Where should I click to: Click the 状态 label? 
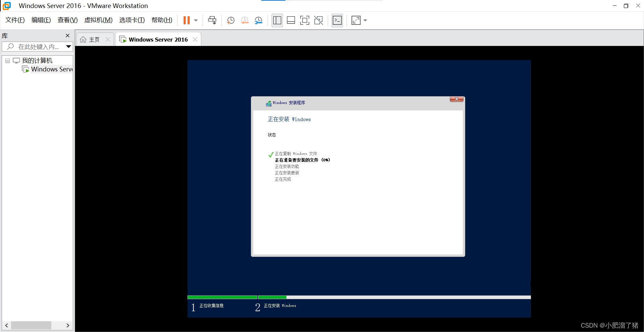tap(272, 135)
